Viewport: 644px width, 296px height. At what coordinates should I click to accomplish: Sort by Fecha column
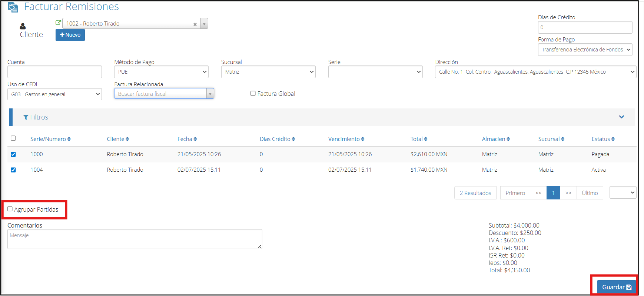click(x=187, y=139)
